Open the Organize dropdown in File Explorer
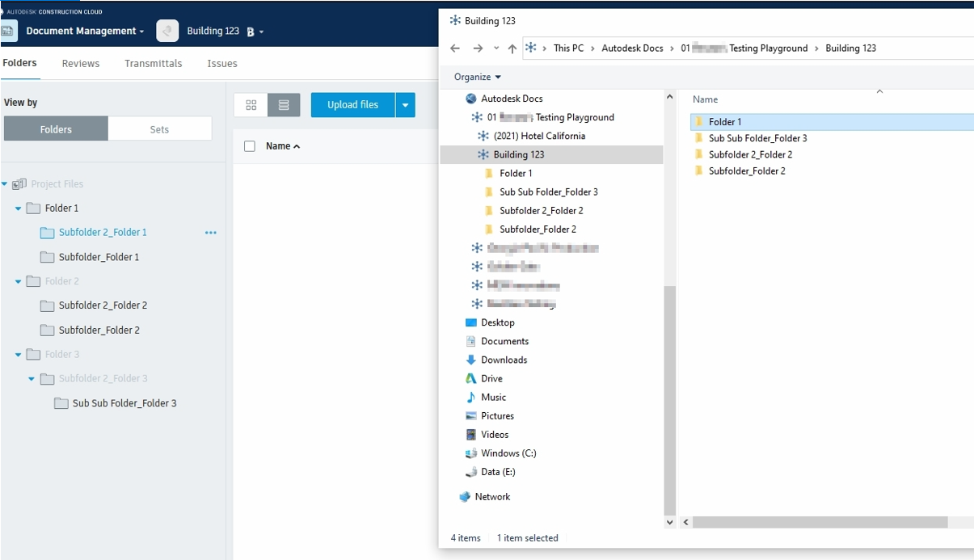Screen dimensions: 974x560 pos(475,76)
